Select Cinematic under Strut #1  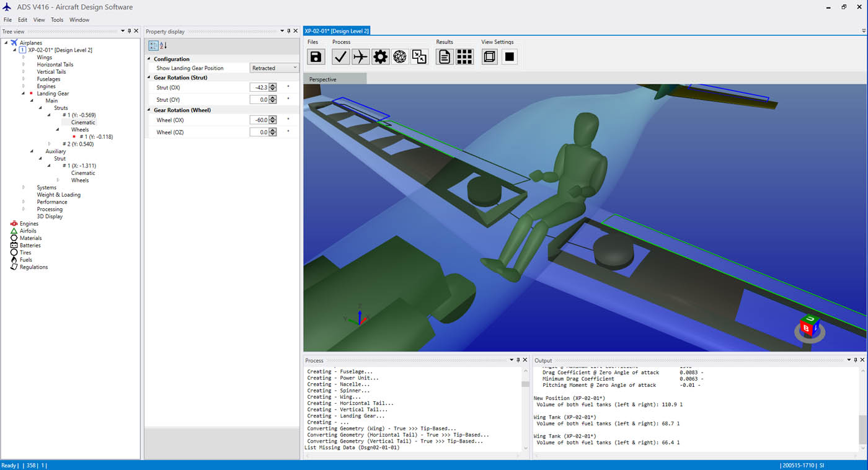click(x=84, y=122)
